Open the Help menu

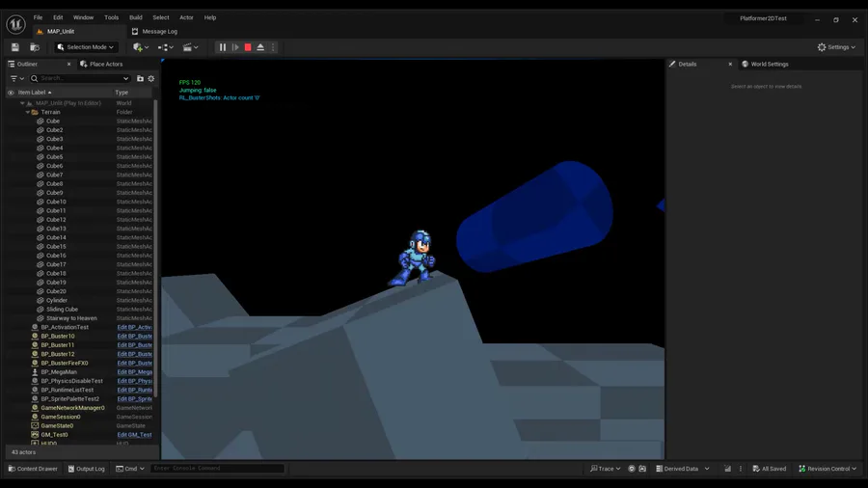pyautogui.click(x=210, y=17)
